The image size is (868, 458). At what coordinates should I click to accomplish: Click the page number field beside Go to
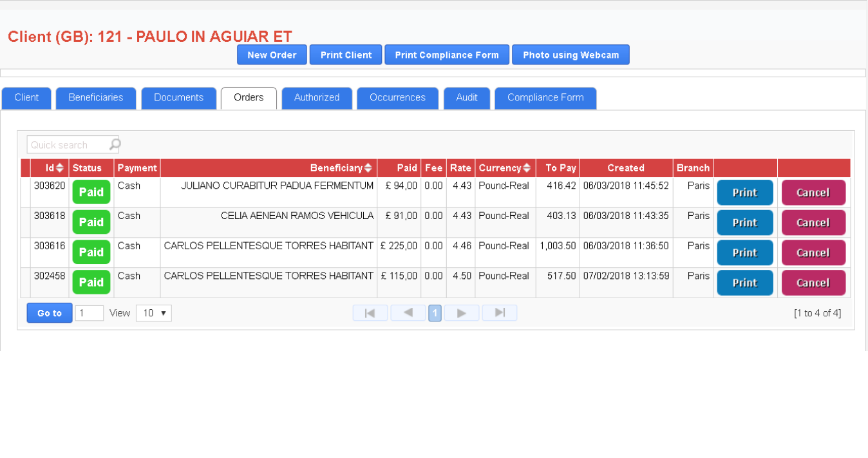[89, 313]
